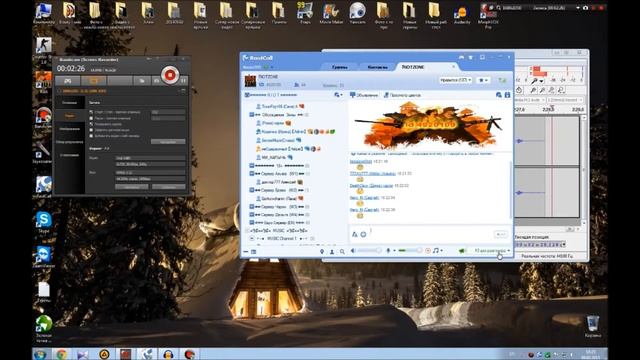Open the music note karaoke menu in RaidCall
This screenshot has width=640, height=360.
pyautogui.click(x=437, y=251)
